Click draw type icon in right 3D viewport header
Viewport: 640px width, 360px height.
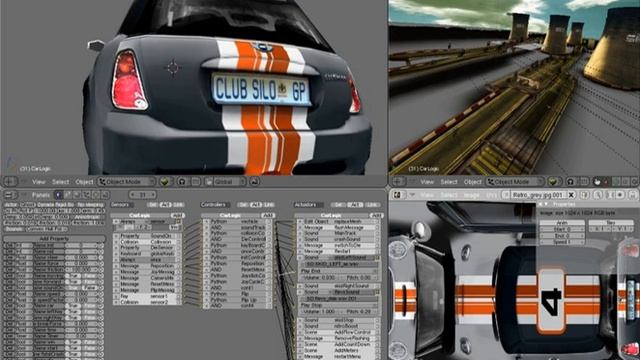553,182
